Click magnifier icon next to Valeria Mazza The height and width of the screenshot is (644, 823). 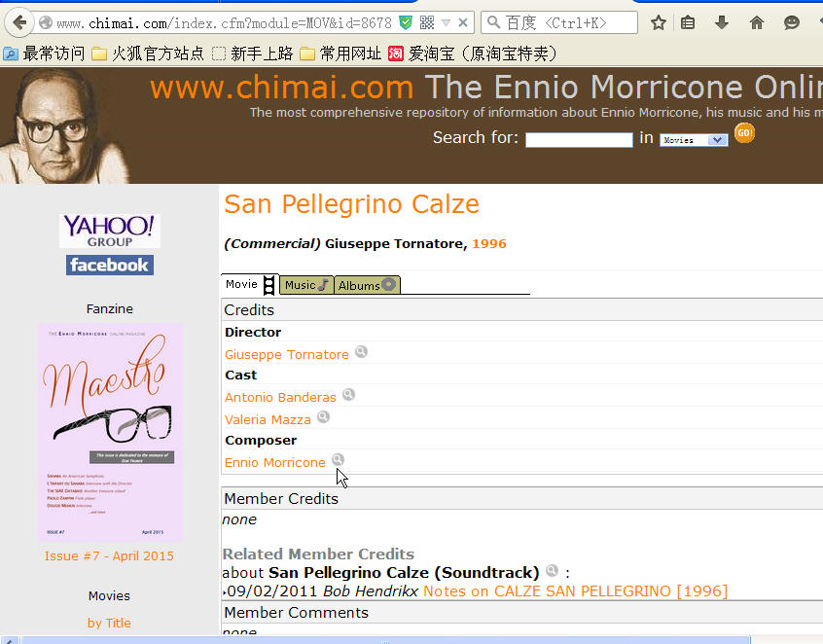click(323, 416)
